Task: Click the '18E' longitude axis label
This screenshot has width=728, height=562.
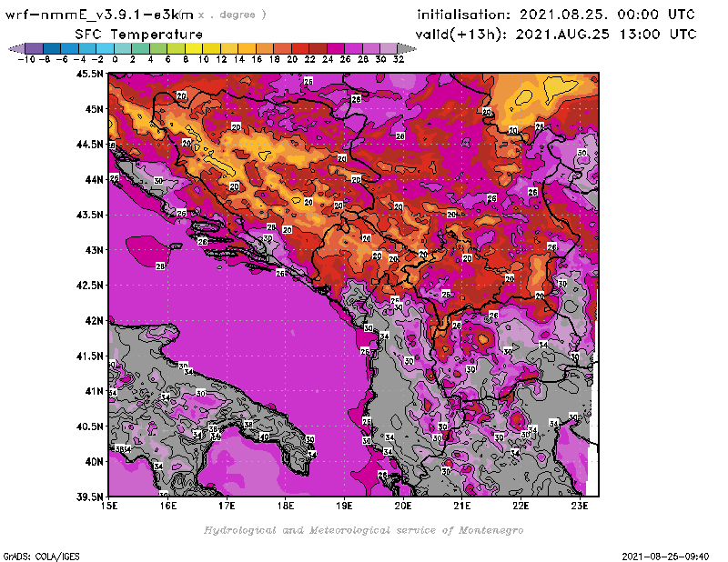Action: tap(286, 506)
